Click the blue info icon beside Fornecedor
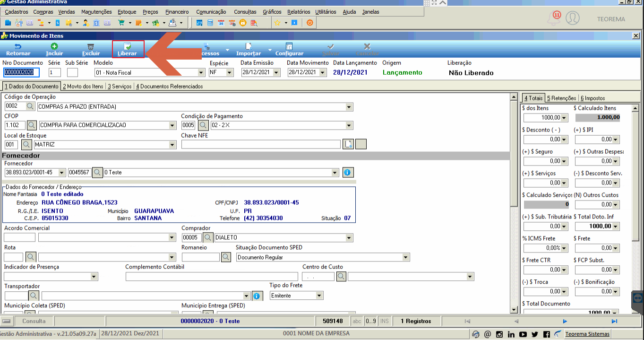This screenshot has height=340, width=644. pos(348,172)
